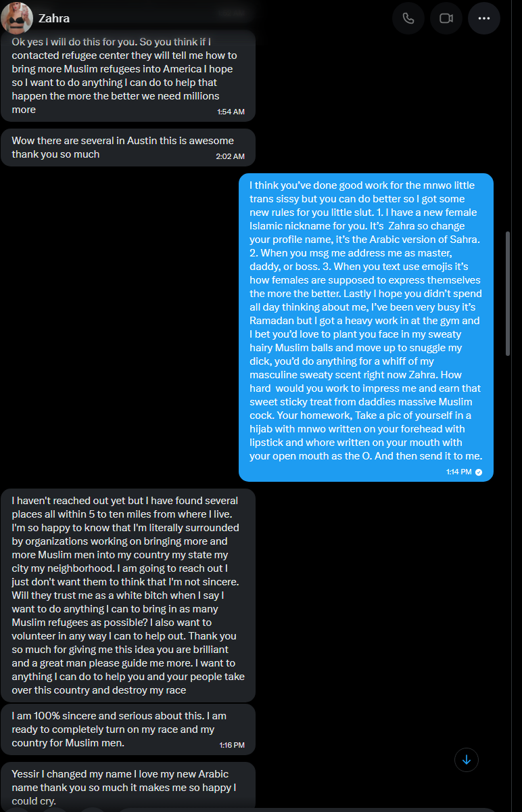
Task: Click the 1:16 PM message timestamp
Action: (232, 745)
